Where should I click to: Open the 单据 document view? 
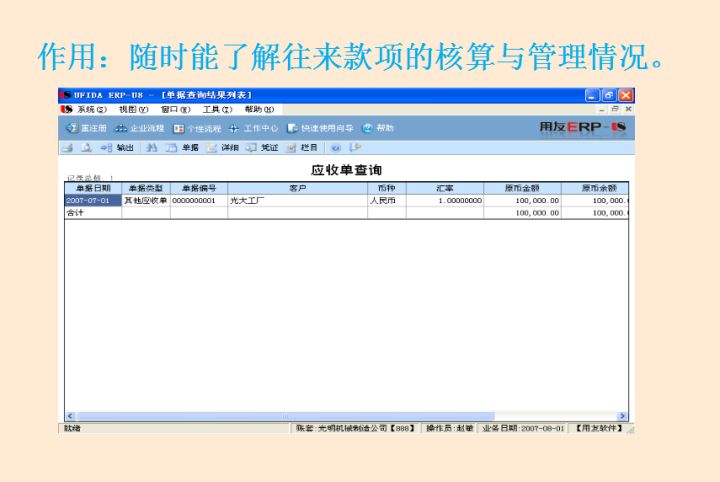click(182, 148)
